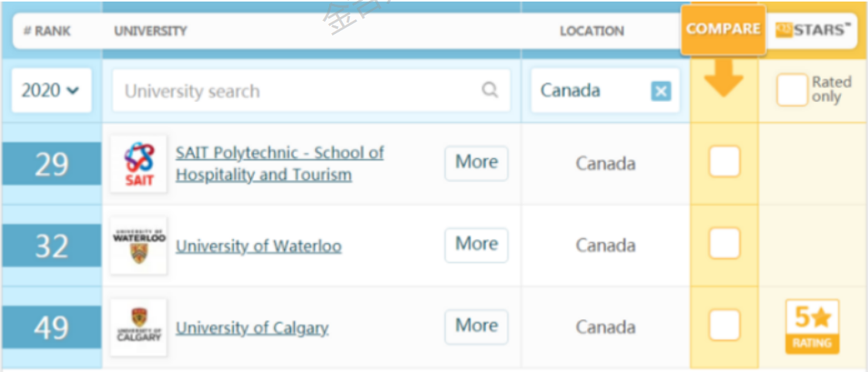
Task: Open the University of Calgary link
Action: tap(252, 328)
